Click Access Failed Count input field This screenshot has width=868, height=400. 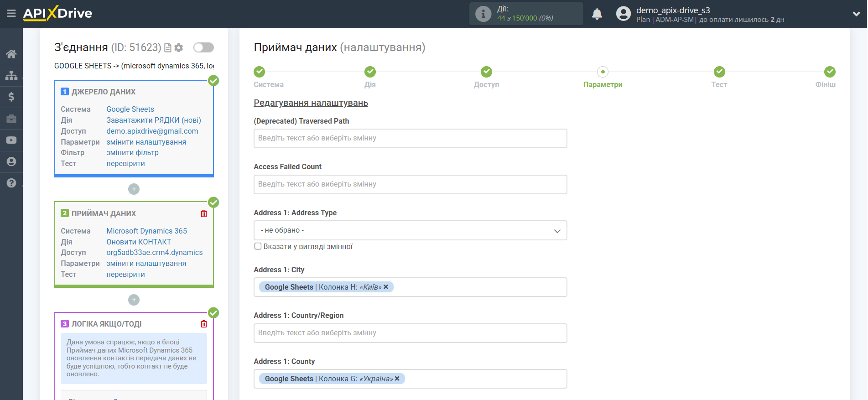(x=410, y=184)
